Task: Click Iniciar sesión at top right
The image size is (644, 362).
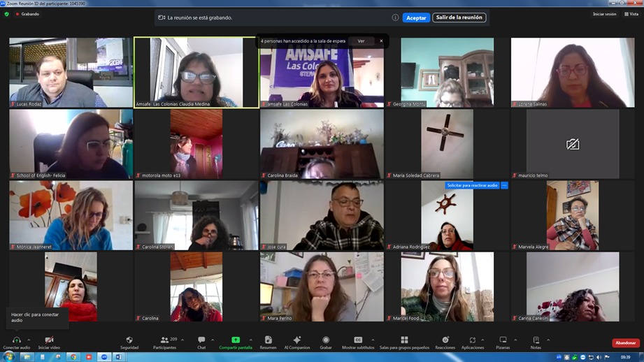Action: click(x=604, y=14)
